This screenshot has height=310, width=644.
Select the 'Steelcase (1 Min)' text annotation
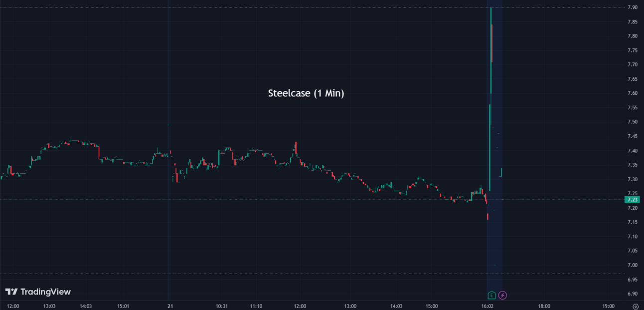click(306, 93)
